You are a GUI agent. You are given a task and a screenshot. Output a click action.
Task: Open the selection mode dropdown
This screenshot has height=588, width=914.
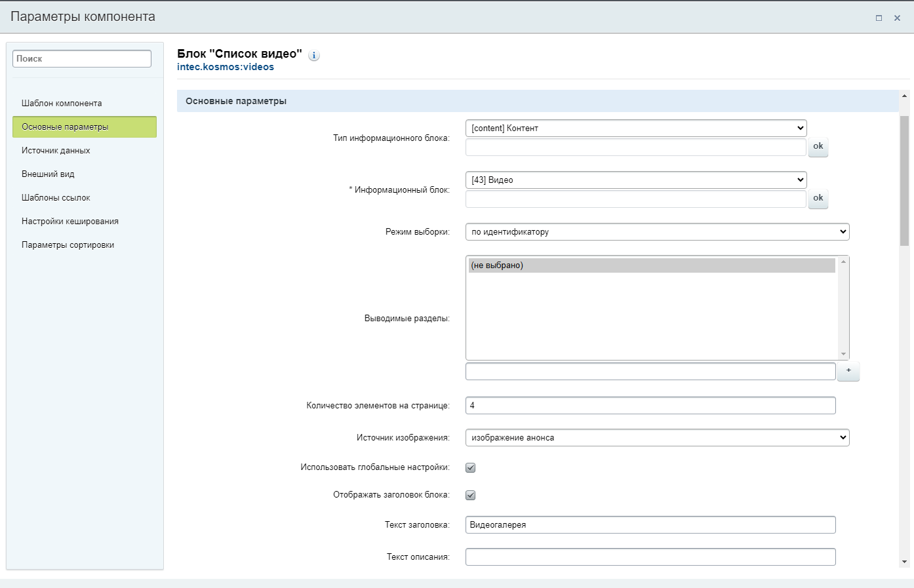tap(657, 231)
